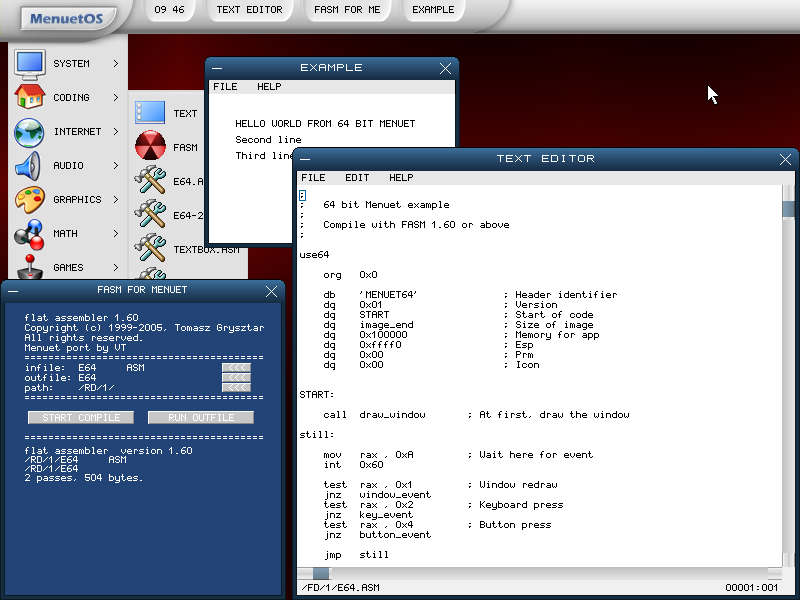
Task: Click the infile value E64 ASM
Action: (x=111, y=367)
